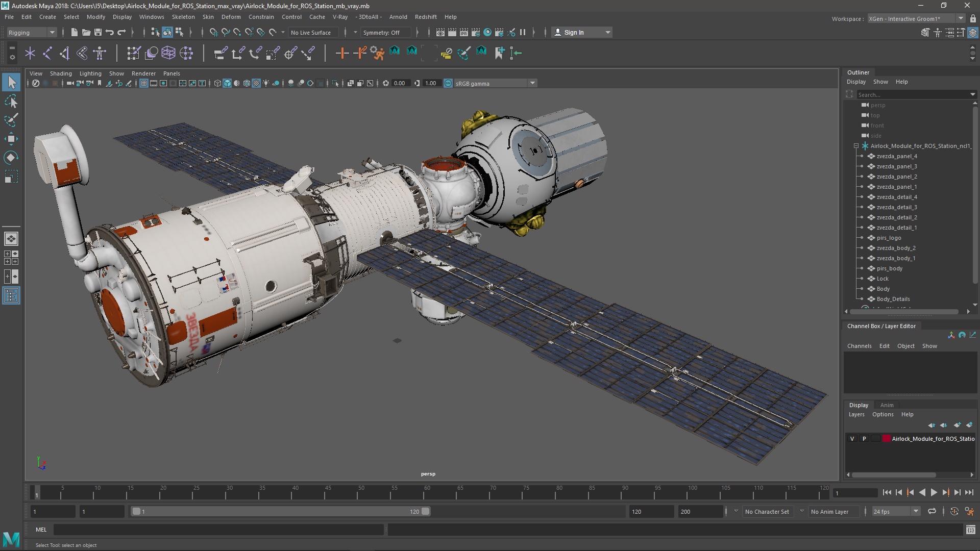Open the Sign In dropdown
Viewport: 980px width, 551px height.
pos(582,32)
